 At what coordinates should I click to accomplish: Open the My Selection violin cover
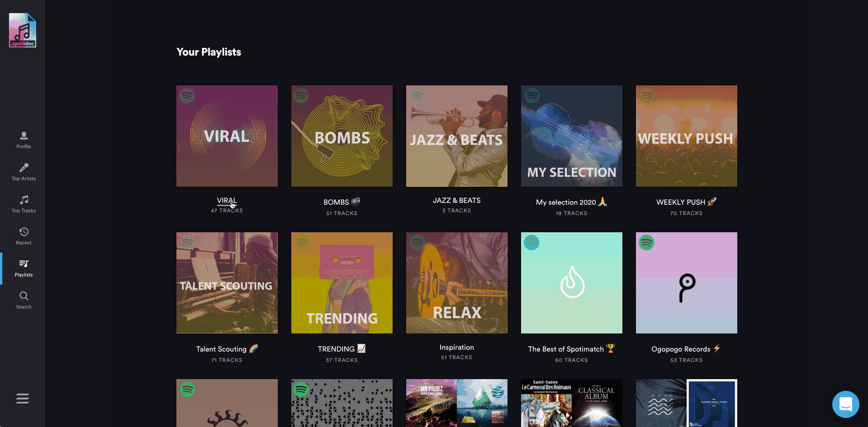click(x=572, y=136)
